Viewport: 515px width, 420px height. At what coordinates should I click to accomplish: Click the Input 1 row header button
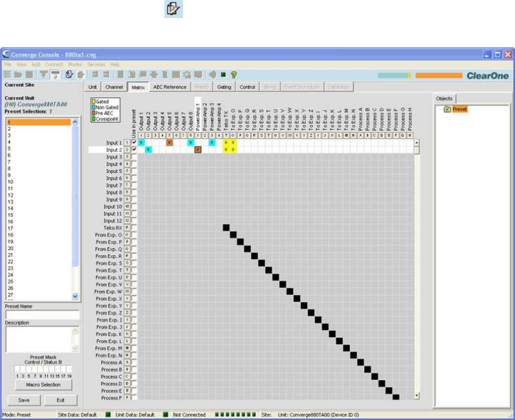click(127, 143)
